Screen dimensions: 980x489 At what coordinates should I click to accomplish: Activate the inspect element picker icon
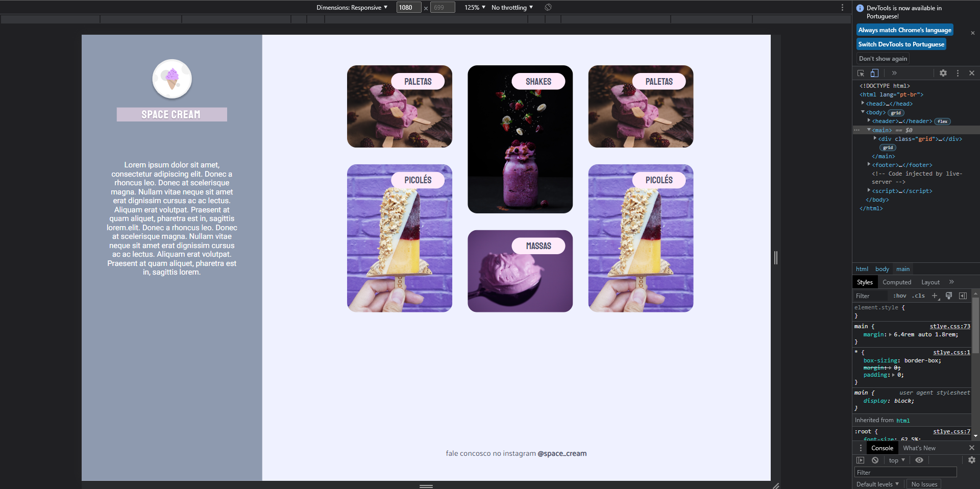click(861, 73)
